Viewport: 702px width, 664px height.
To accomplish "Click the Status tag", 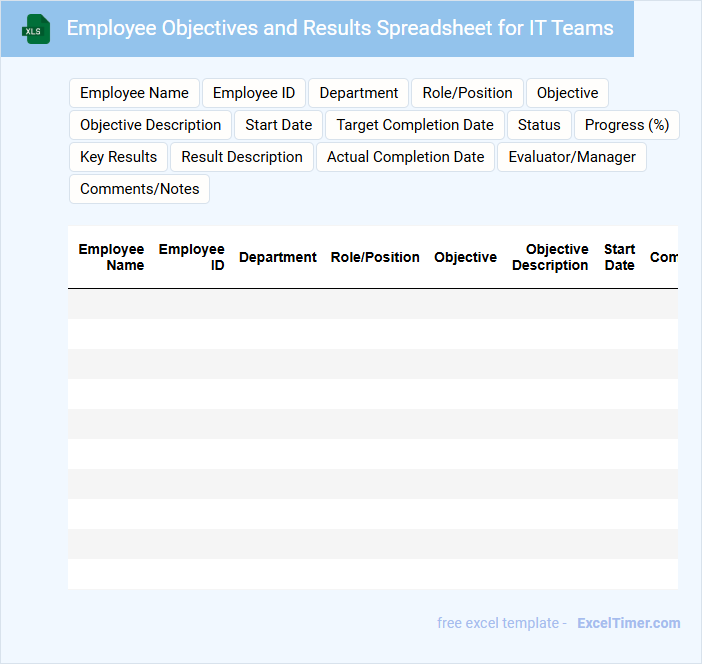I will (x=539, y=125).
